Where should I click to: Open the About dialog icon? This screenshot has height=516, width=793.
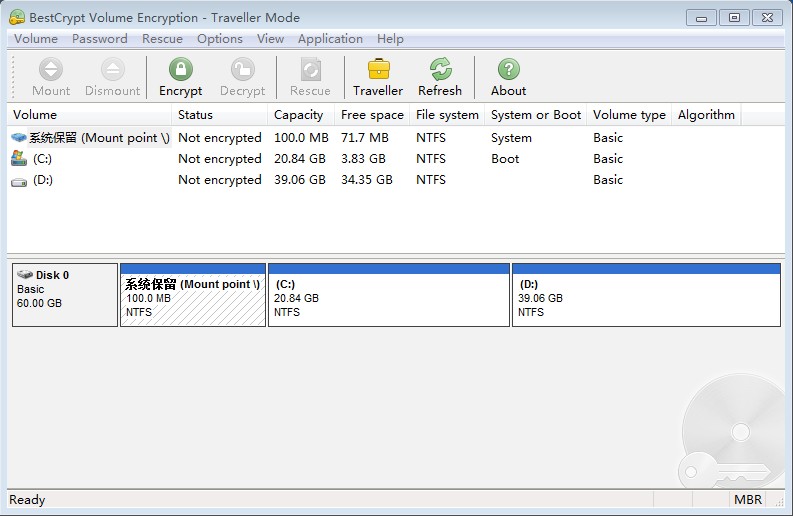508,69
